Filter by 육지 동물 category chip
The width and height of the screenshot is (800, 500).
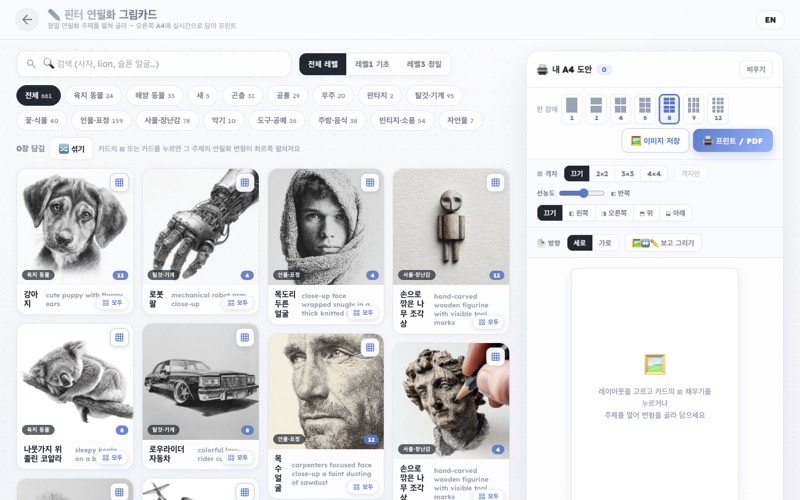[x=93, y=95]
